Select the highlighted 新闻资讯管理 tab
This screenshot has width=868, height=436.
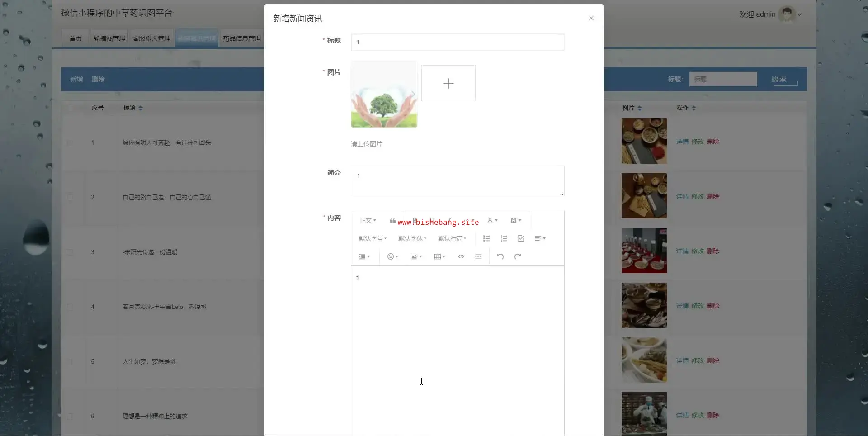(197, 38)
